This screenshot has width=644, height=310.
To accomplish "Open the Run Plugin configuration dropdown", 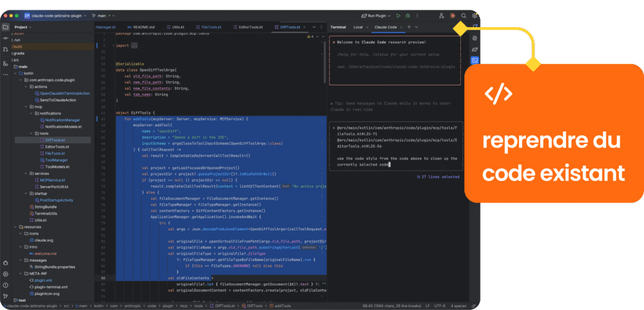I will [376, 16].
